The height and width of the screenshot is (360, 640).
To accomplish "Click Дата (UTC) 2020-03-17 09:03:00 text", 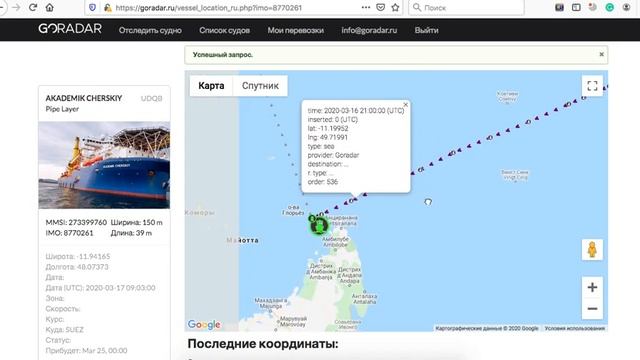I will (100, 288).
